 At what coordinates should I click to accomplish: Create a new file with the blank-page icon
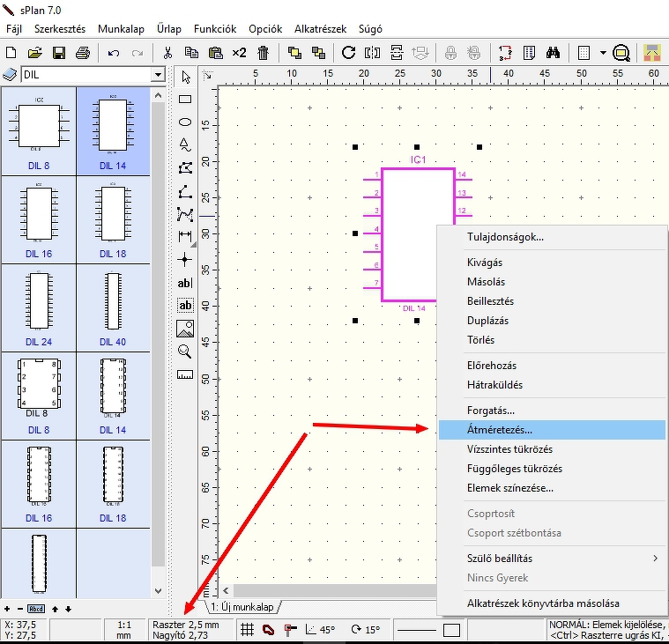coord(11,53)
